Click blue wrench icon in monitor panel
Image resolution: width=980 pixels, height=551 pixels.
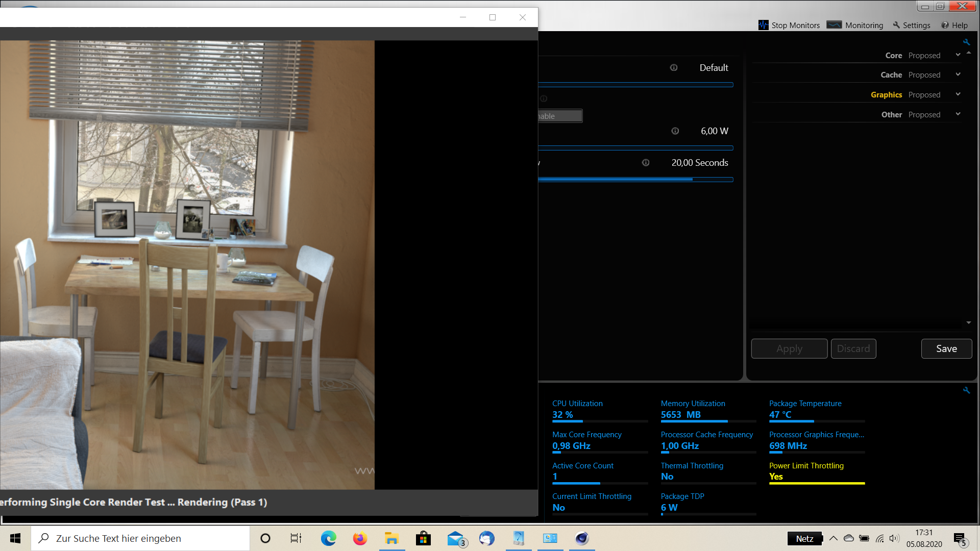pos(966,390)
